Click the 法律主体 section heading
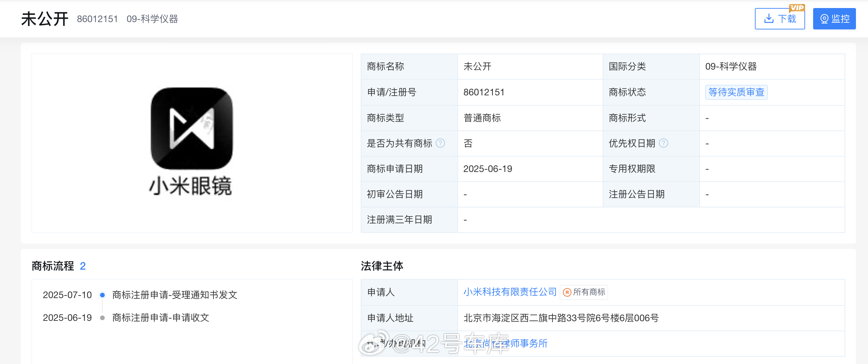The height and width of the screenshot is (364, 868). pos(382,266)
